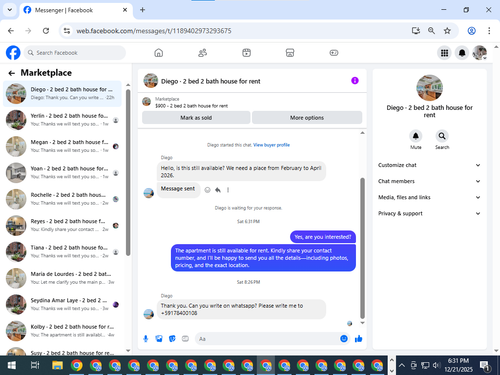This screenshot has width=500, height=375.
Task: Go back using Marketplace back arrow
Action: pos(12,73)
